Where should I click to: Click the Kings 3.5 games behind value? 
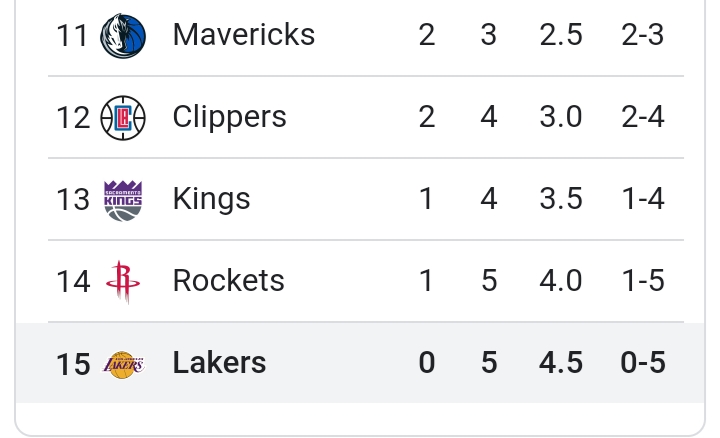pyautogui.click(x=561, y=198)
